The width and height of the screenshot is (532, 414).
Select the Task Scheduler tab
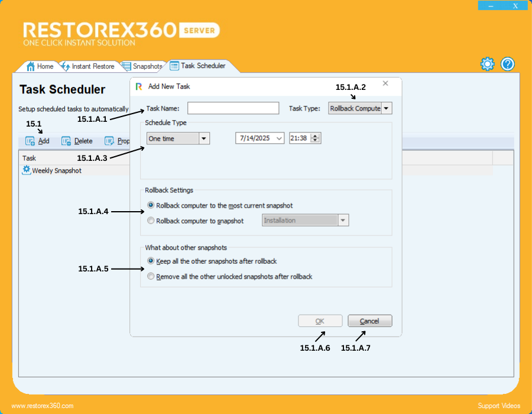(198, 66)
